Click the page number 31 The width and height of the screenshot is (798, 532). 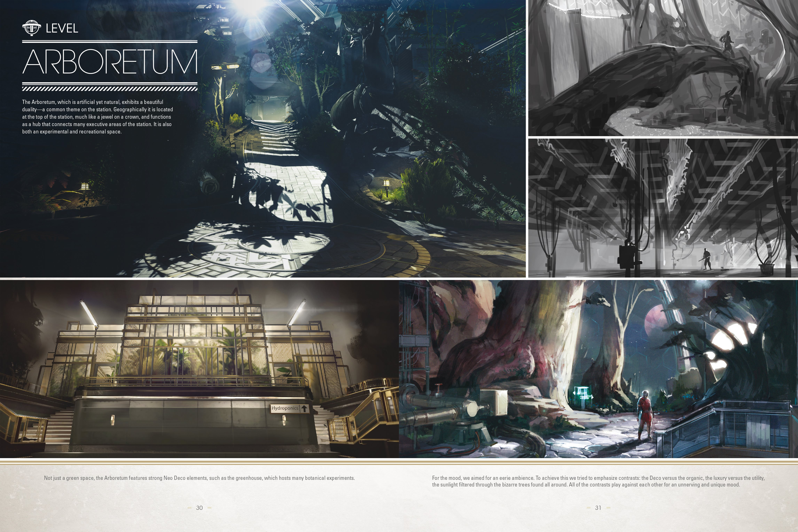pos(598,508)
